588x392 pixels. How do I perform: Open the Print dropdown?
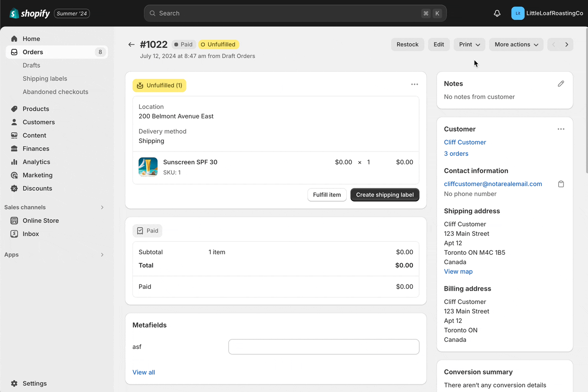click(469, 45)
